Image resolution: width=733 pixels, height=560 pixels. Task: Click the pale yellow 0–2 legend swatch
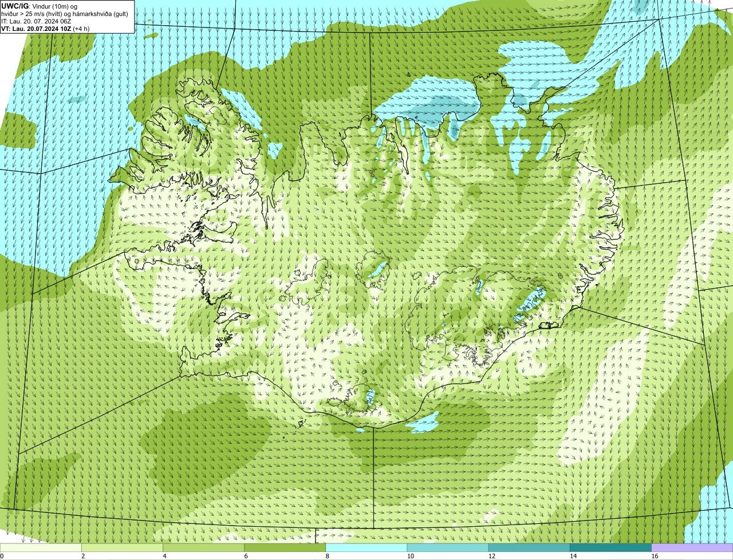pyautogui.click(x=41, y=547)
